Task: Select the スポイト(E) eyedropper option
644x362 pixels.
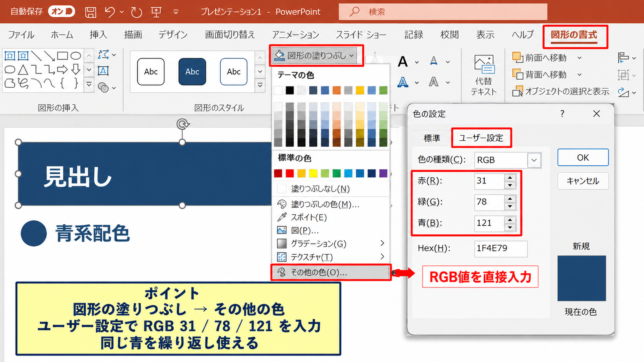Action: [x=331, y=217]
